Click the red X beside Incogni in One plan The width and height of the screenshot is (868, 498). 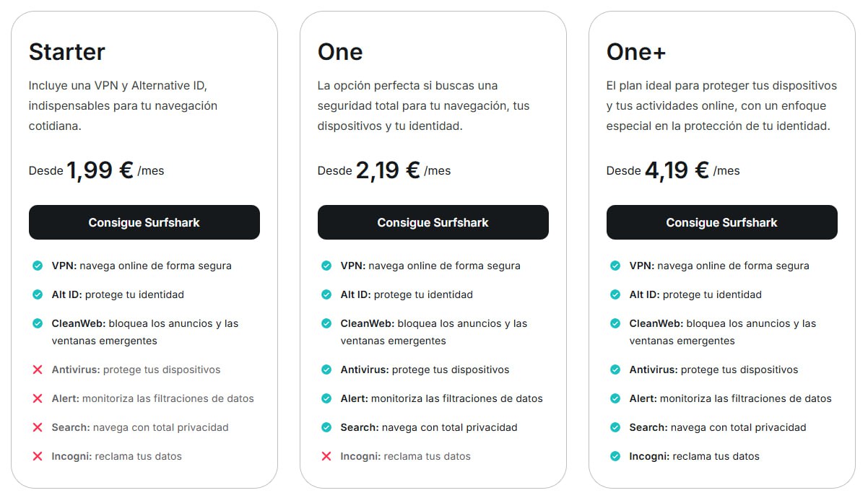coord(326,456)
